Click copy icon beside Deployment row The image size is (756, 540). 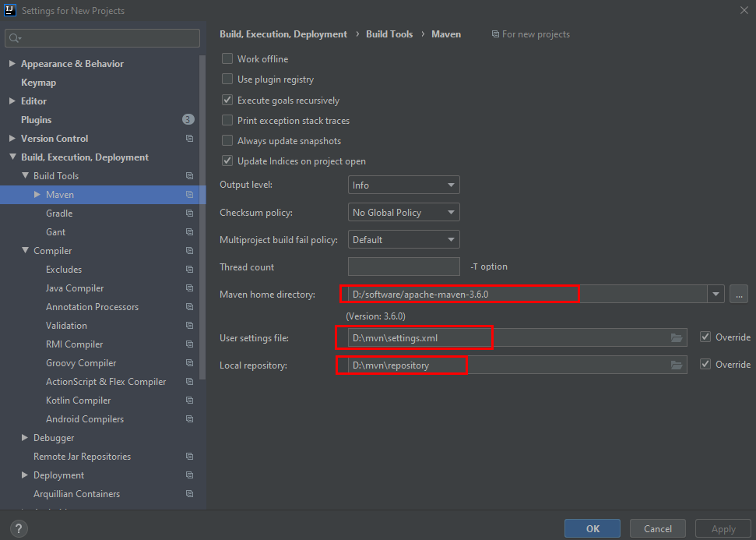click(x=189, y=475)
